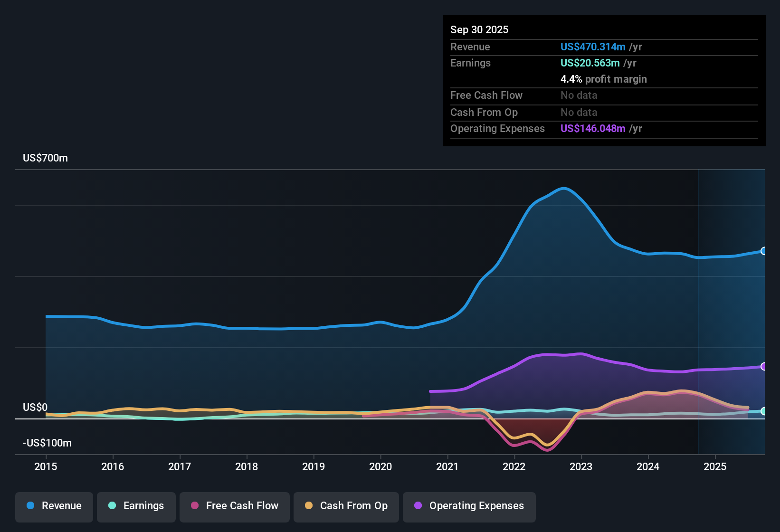Select the Revenue endpoint marker on the chart

764,251
